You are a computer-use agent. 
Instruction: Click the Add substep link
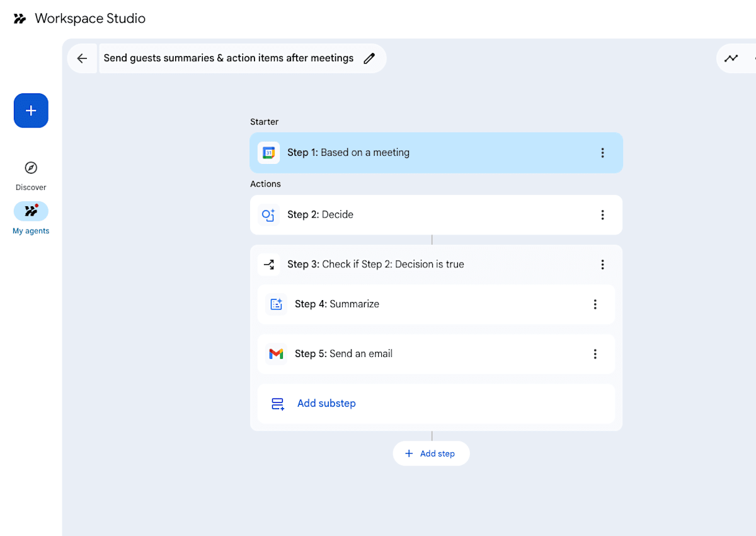(x=326, y=404)
